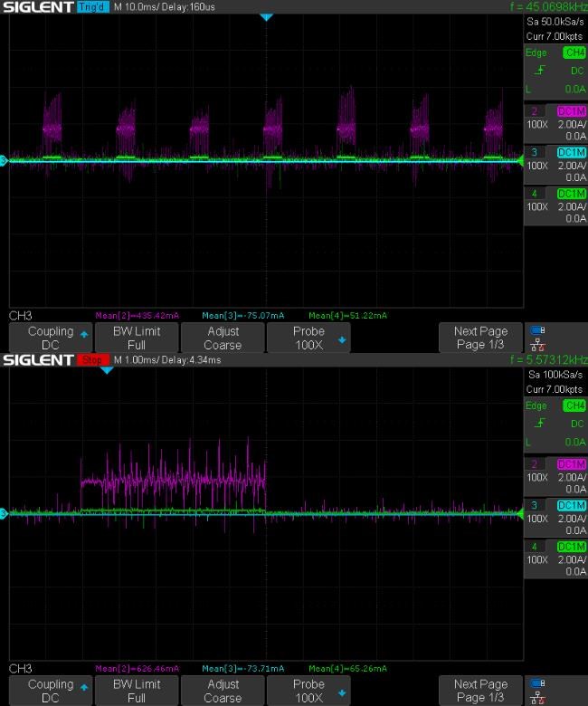Click the f = 45.0698kHz frequency counter
The height and width of the screenshot is (706, 588).
[548, 6]
